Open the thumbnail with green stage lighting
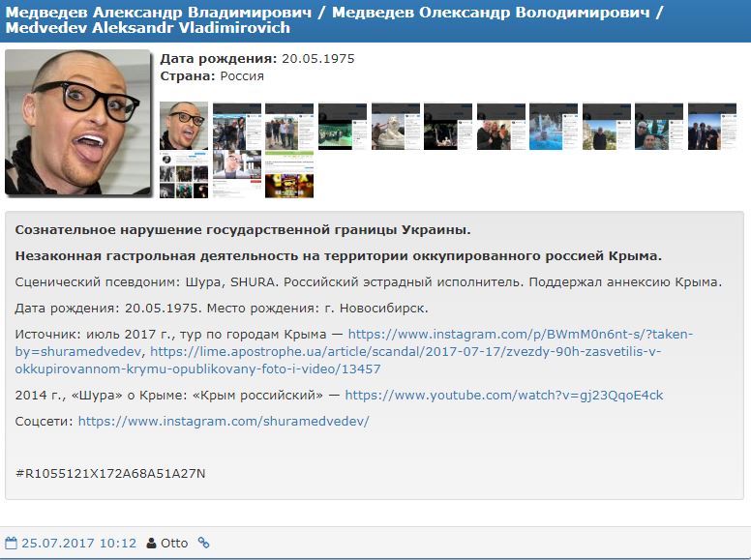 click(343, 127)
